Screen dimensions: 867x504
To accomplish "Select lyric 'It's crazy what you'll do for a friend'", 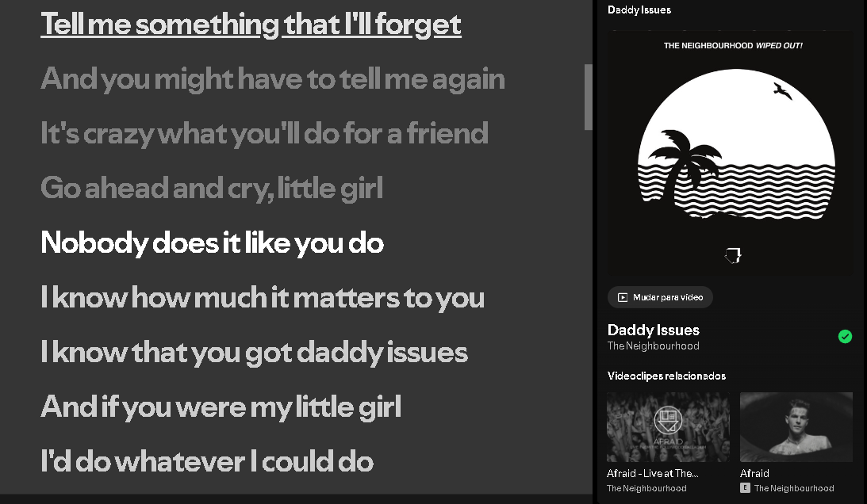I will [x=264, y=134].
